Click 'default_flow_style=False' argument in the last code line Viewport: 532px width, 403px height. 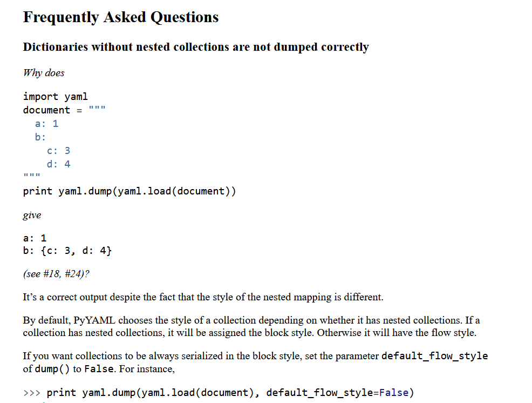point(337,393)
